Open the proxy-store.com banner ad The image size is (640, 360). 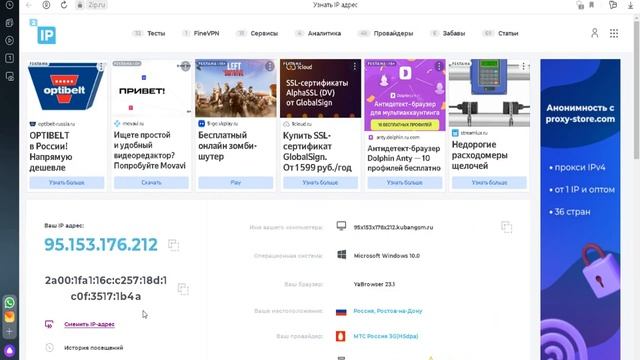580,209
